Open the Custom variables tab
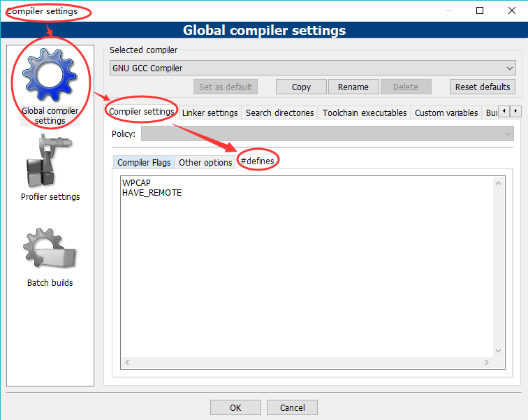528x420 pixels. pos(446,113)
